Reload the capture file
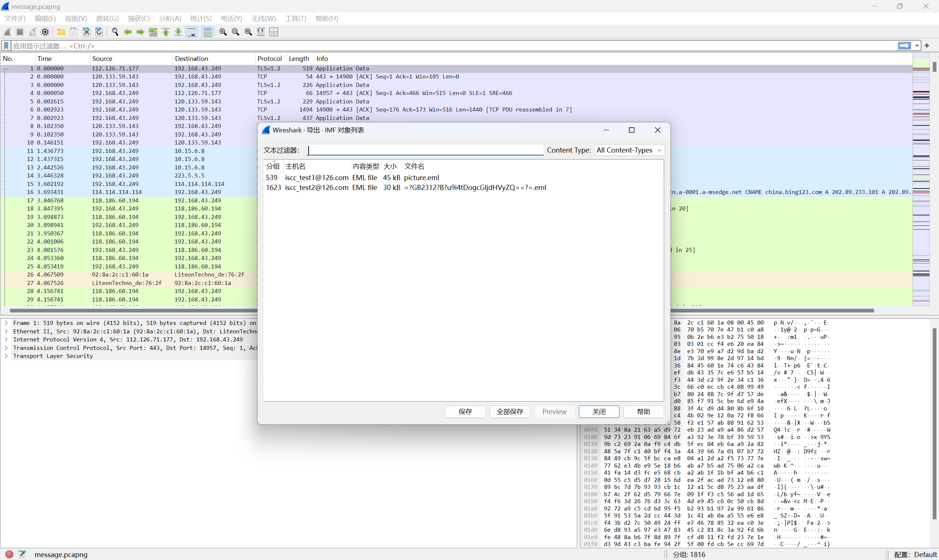Viewport: 939px width, 560px height. click(x=99, y=32)
